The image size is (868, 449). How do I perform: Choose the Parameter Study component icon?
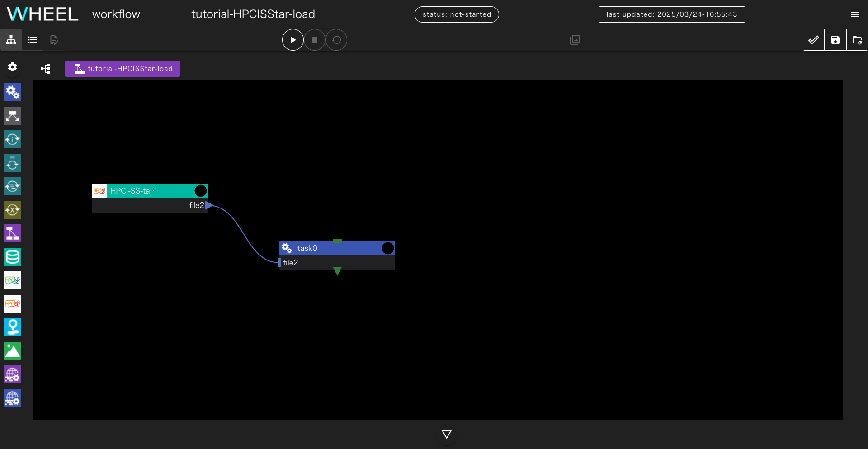13,210
